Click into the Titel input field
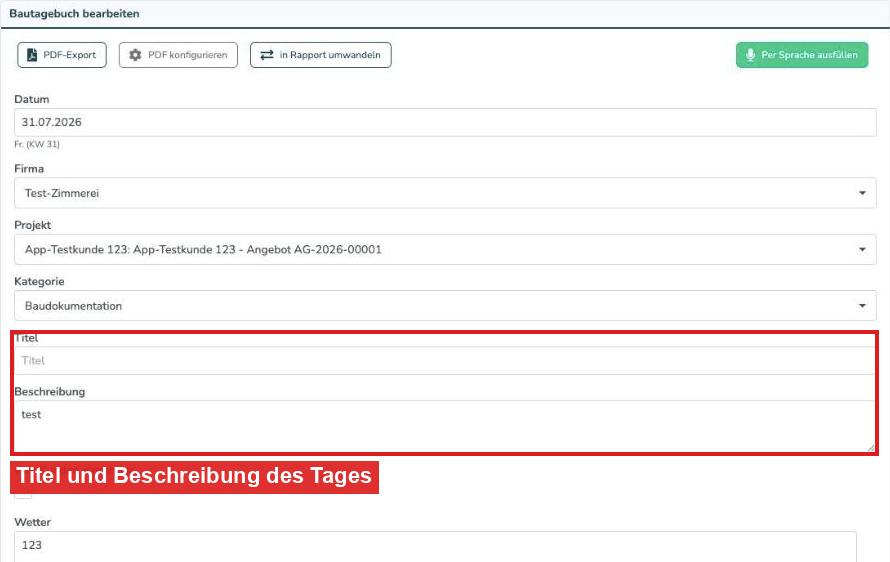Screen dimensions: 890x562 tap(445, 360)
